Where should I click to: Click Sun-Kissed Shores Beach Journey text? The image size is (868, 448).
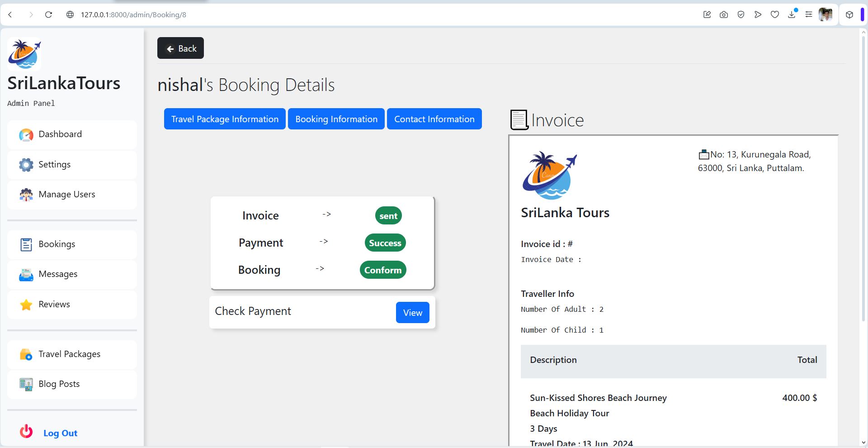click(x=598, y=398)
